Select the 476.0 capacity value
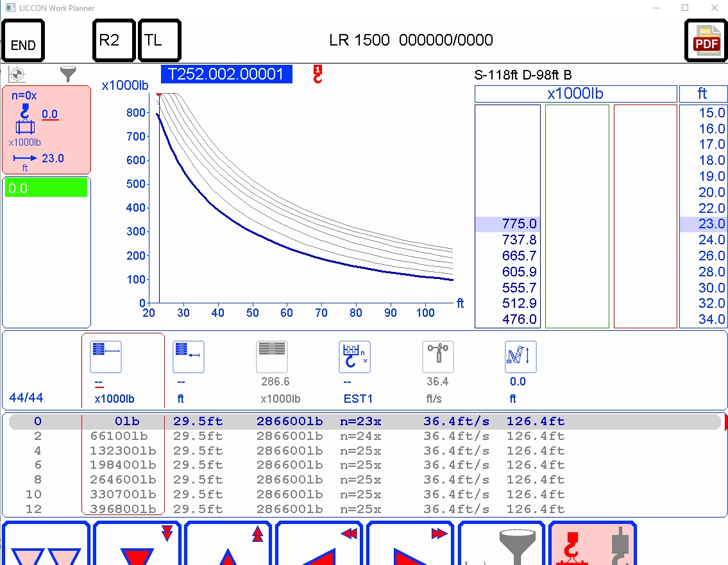The height and width of the screenshot is (565, 728). coord(519,319)
